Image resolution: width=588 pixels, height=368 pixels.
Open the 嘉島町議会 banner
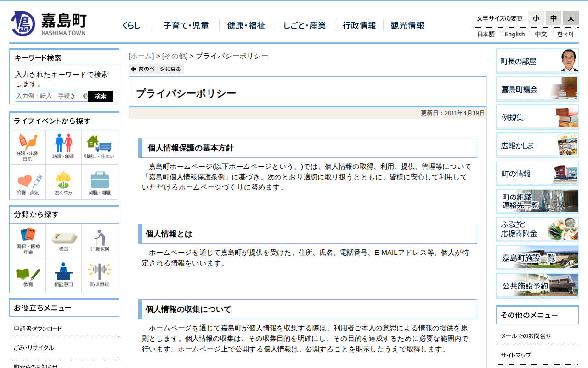tap(537, 89)
